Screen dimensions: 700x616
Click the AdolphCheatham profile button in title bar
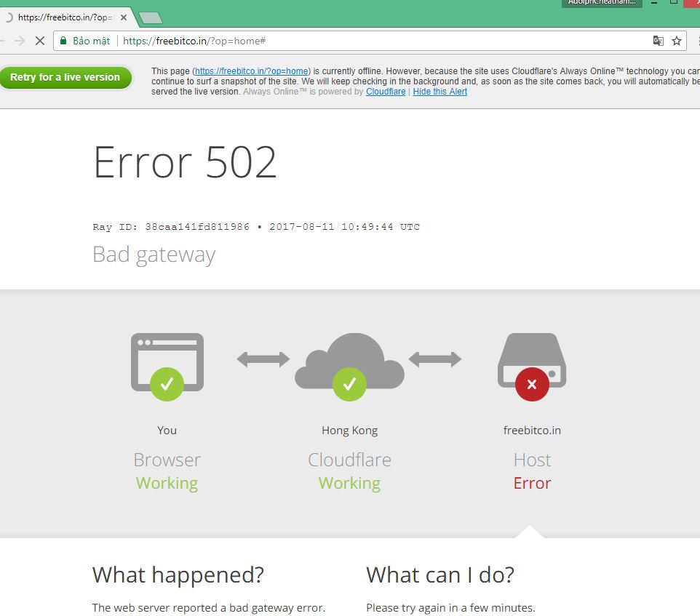point(602,3)
